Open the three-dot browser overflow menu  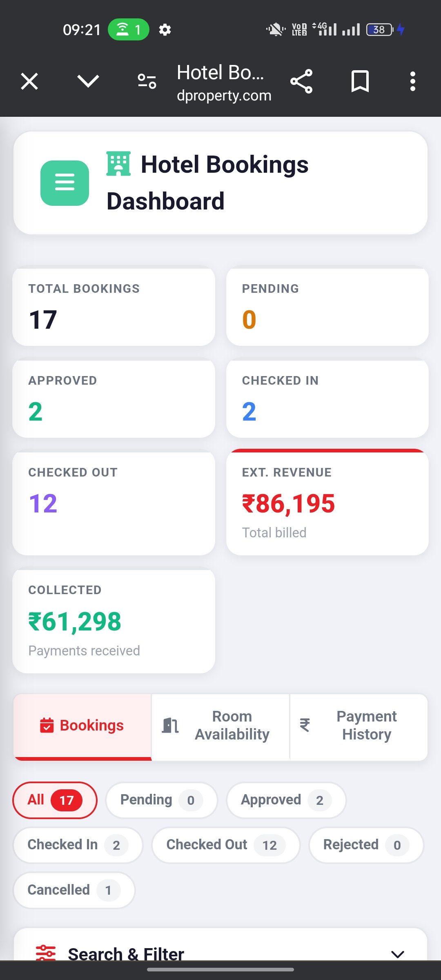click(413, 81)
